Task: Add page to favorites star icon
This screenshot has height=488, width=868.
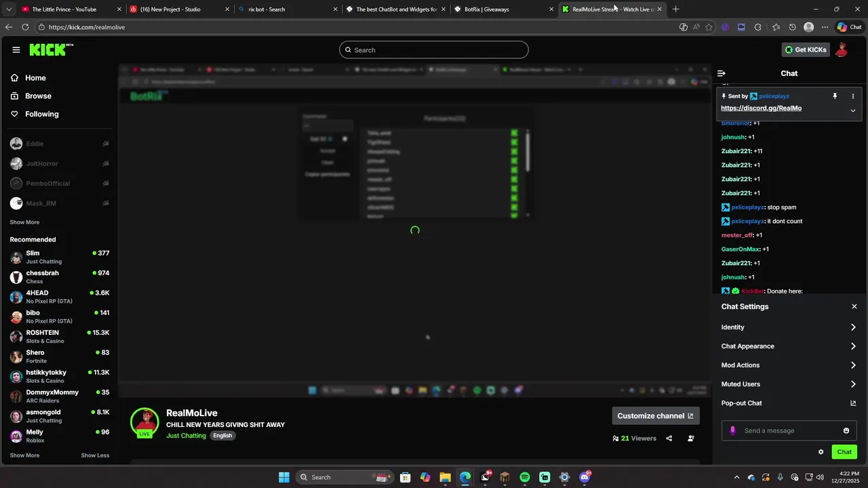Action: click(x=709, y=27)
